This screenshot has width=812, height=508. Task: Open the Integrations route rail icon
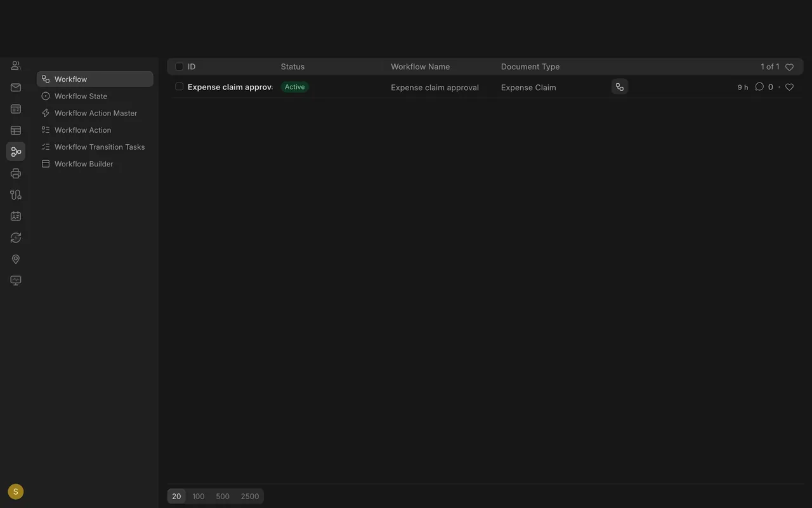pos(16,195)
